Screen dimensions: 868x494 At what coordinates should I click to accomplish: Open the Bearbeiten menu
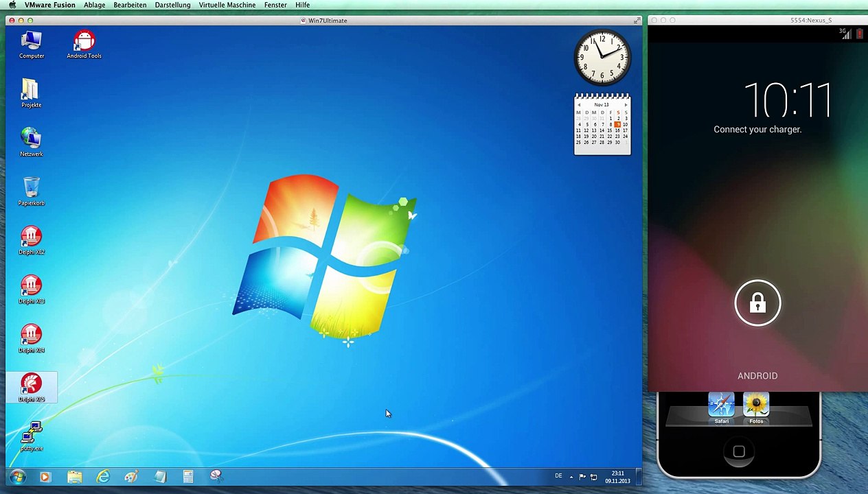pyautogui.click(x=130, y=5)
